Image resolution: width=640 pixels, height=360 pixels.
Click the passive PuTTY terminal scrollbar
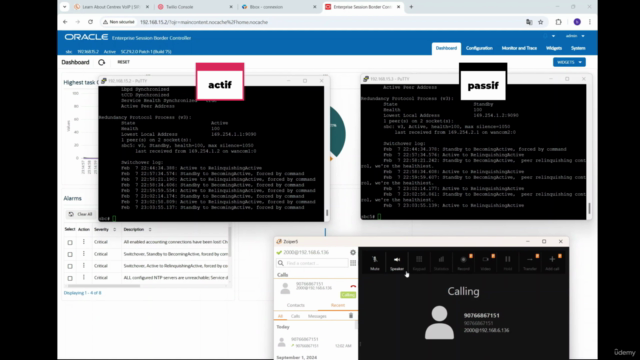589,208
